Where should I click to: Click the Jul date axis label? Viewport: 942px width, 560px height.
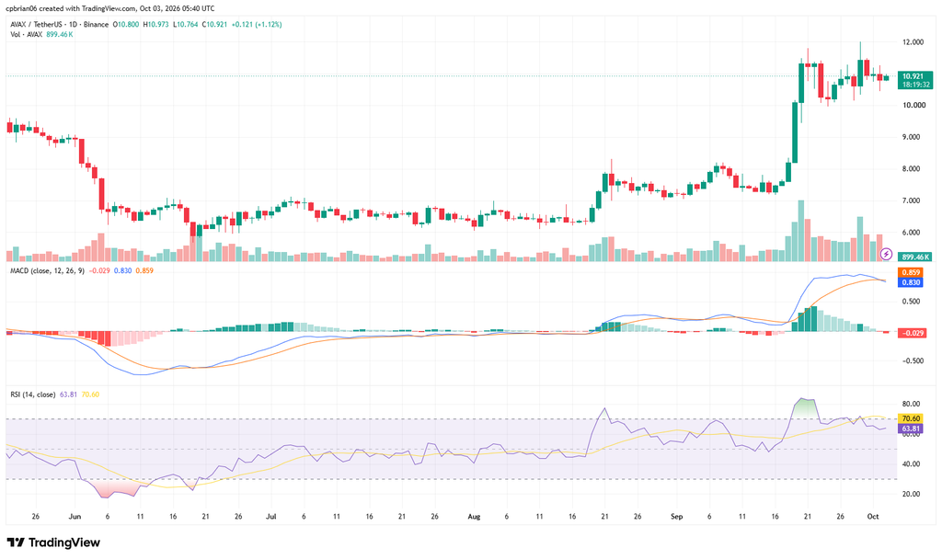point(271,516)
